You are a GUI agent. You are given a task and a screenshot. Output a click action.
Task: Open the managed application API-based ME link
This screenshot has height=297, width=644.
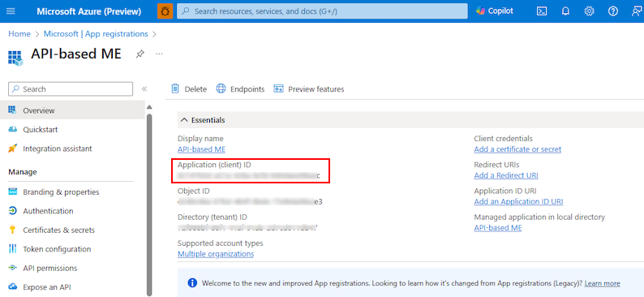[498, 227]
